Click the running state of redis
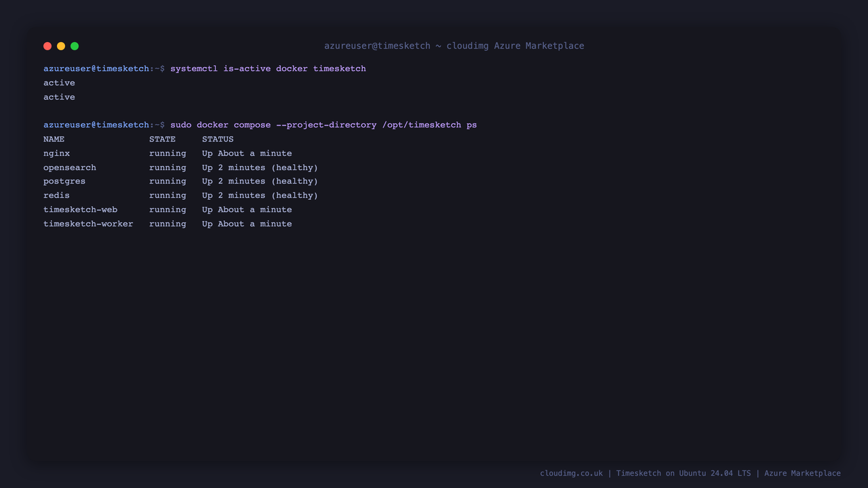This screenshot has height=488, width=868. (x=167, y=195)
